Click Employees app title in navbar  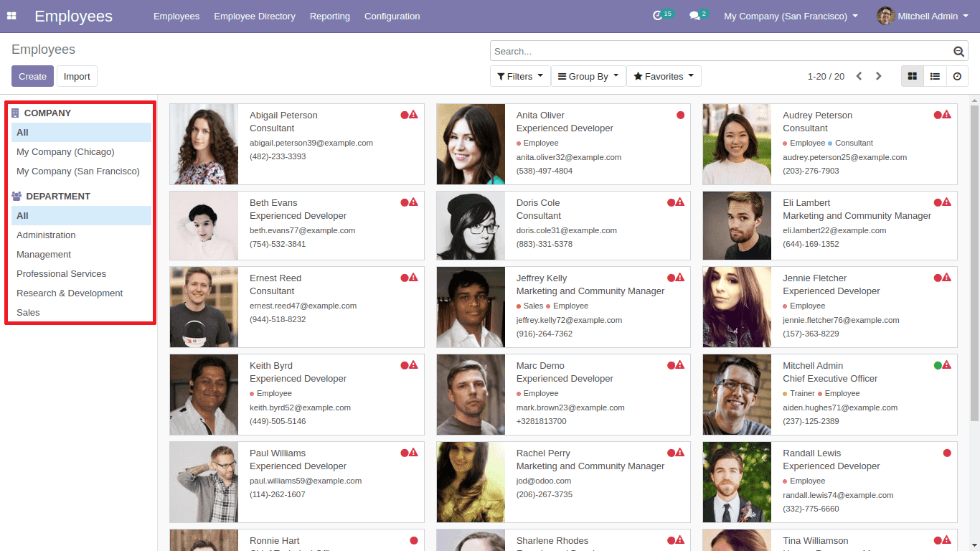tap(73, 16)
